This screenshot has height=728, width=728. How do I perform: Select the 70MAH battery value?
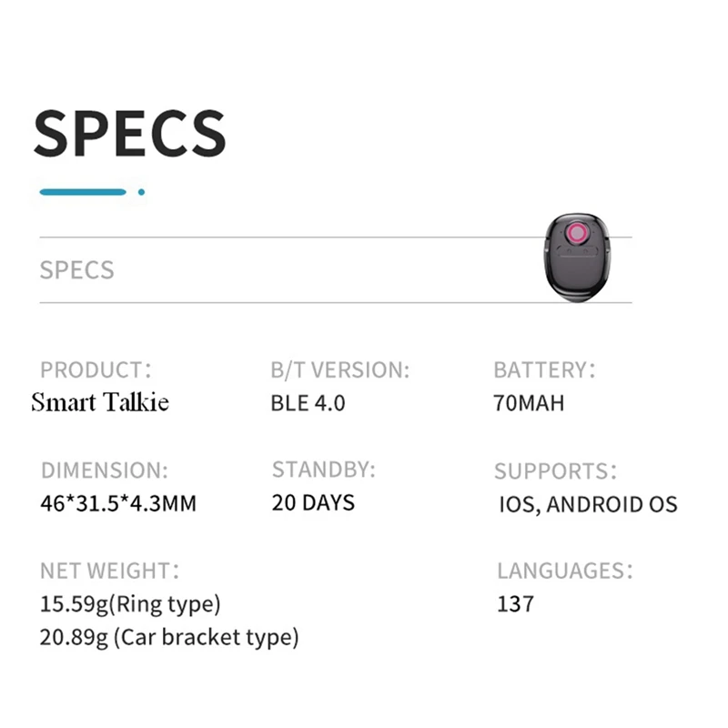tap(529, 402)
